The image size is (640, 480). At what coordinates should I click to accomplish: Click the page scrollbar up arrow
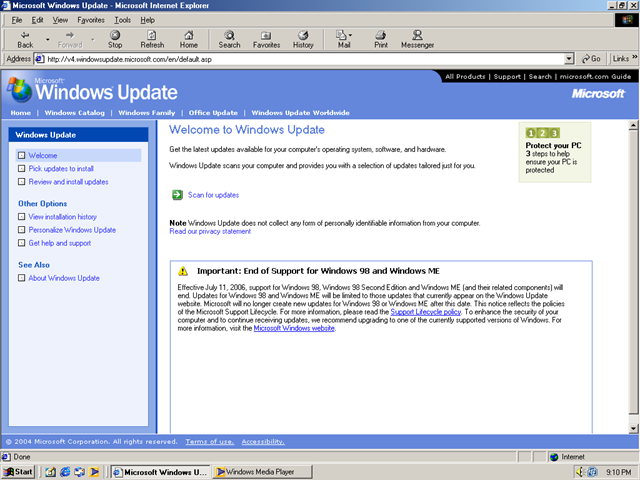[x=633, y=125]
